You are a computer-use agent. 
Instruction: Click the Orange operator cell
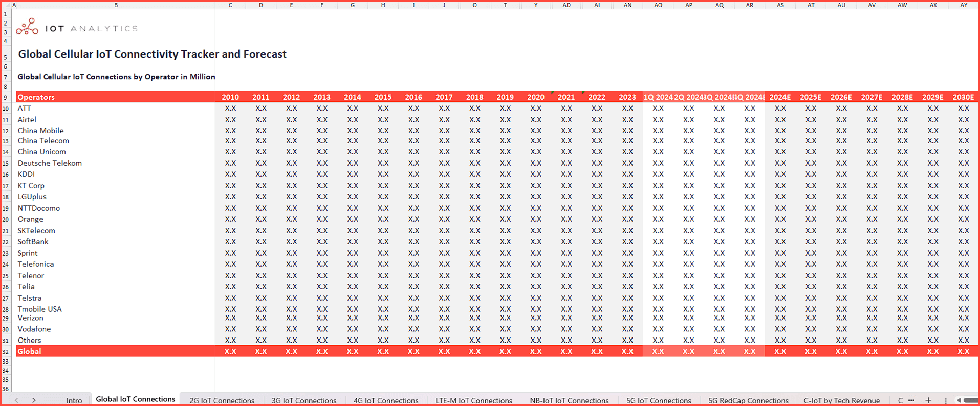116,219
